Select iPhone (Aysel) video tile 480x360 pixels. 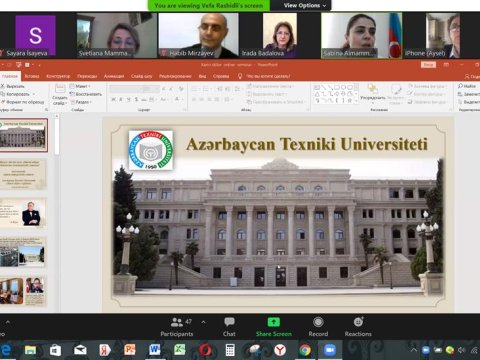pyautogui.click(x=442, y=35)
